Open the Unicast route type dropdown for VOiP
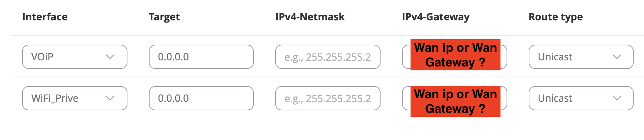Viewport: 644px width, 140px height. (581, 57)
